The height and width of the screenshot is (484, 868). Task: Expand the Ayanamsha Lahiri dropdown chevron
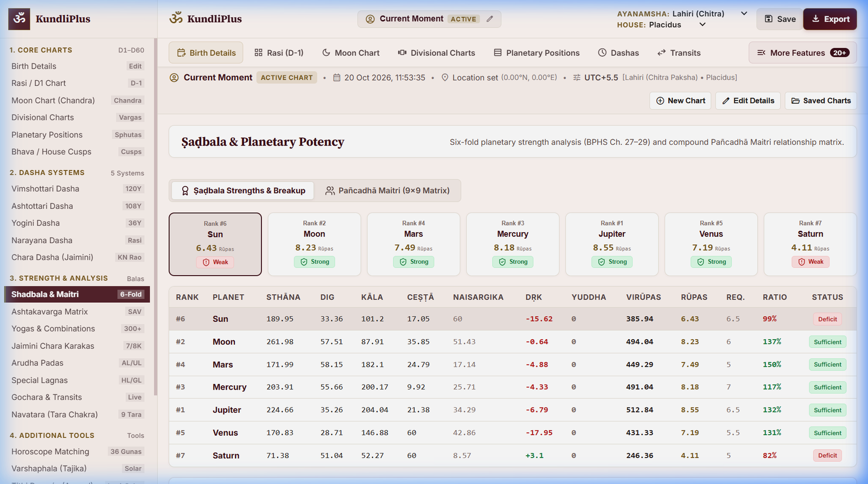(x=744, y=14)
